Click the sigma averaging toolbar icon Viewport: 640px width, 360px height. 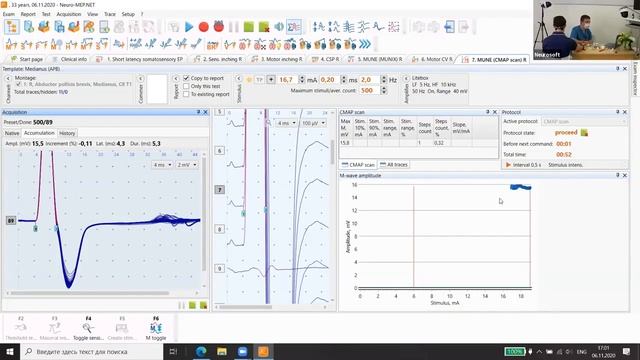pos(294,27)
